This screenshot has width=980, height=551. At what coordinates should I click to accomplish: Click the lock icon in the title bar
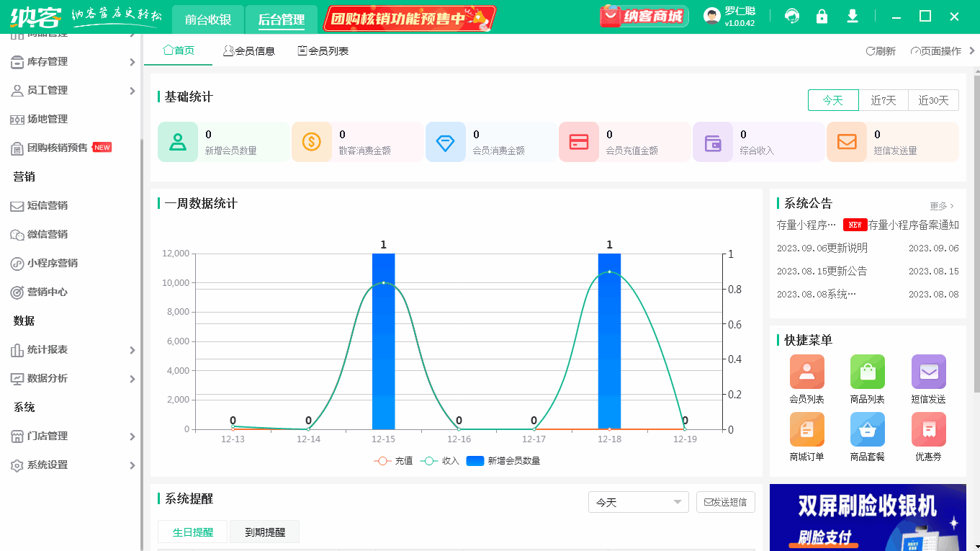point(822,15)
